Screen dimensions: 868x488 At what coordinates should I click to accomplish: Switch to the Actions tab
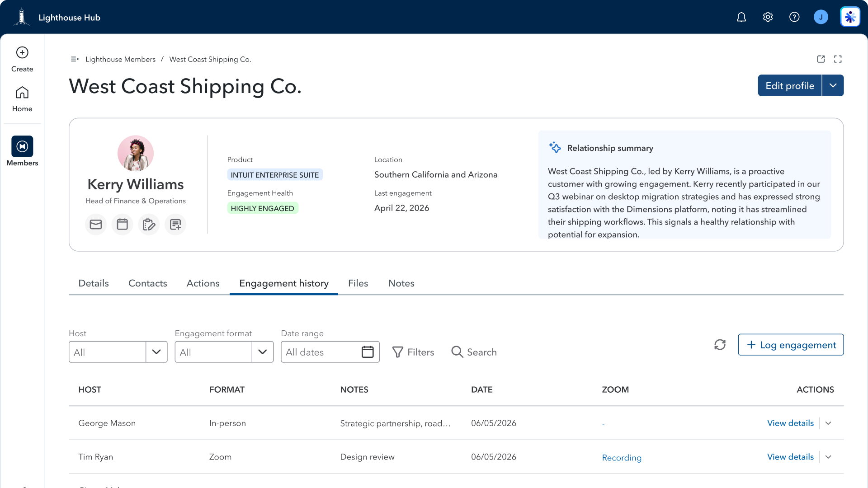[x=203, y=283]
